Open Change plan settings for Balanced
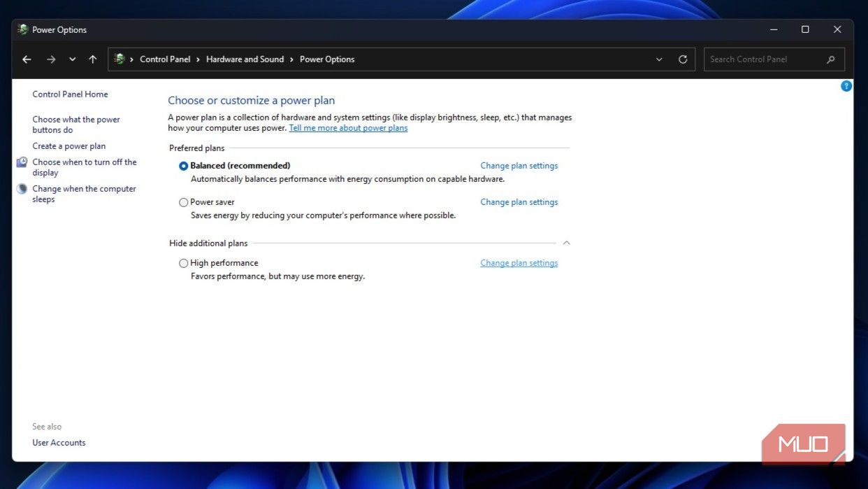The height and width of the screenshot is (489, 868). click(519, 166)
